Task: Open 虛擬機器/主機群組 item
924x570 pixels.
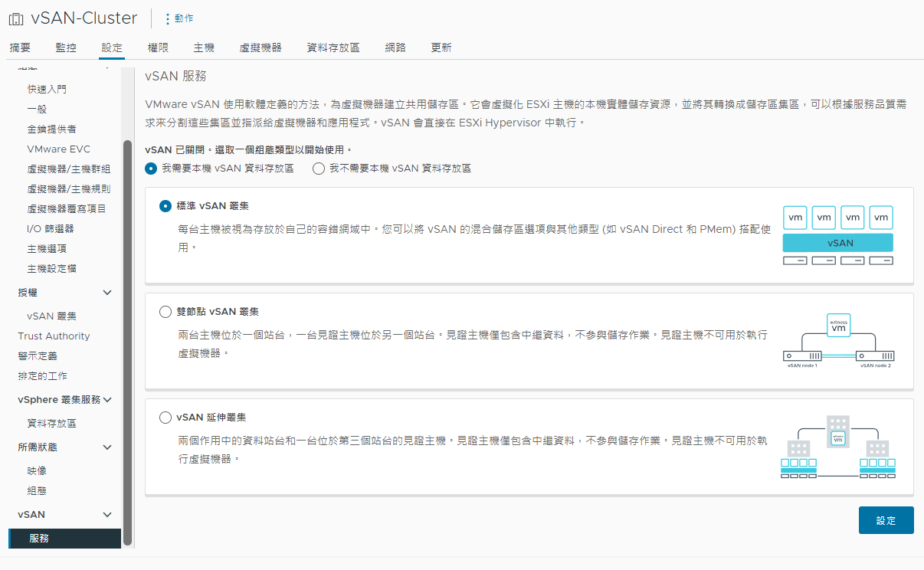Action: pyautogui.click(x=69, y=169)
